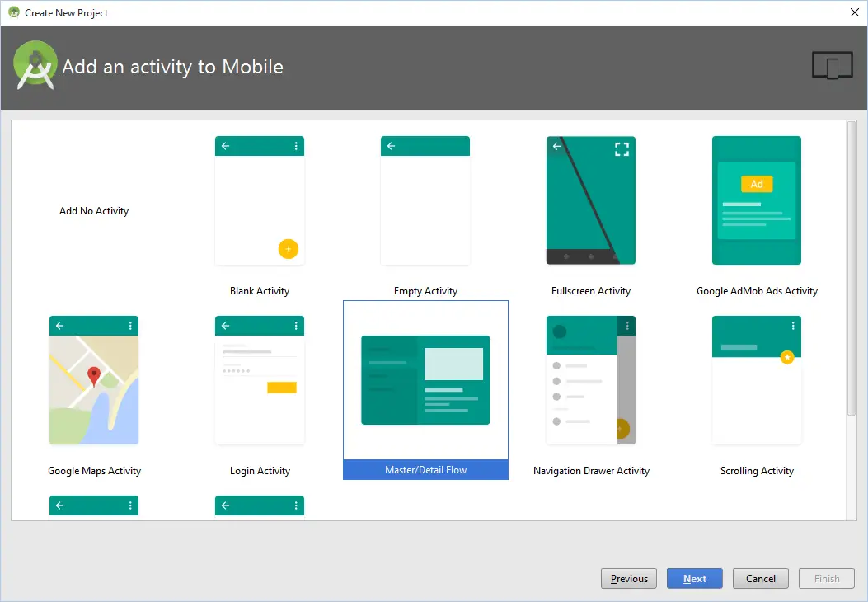Click the Master/Detail Flow template
This screenshot has height=602, width=868.
click(425, 380)
